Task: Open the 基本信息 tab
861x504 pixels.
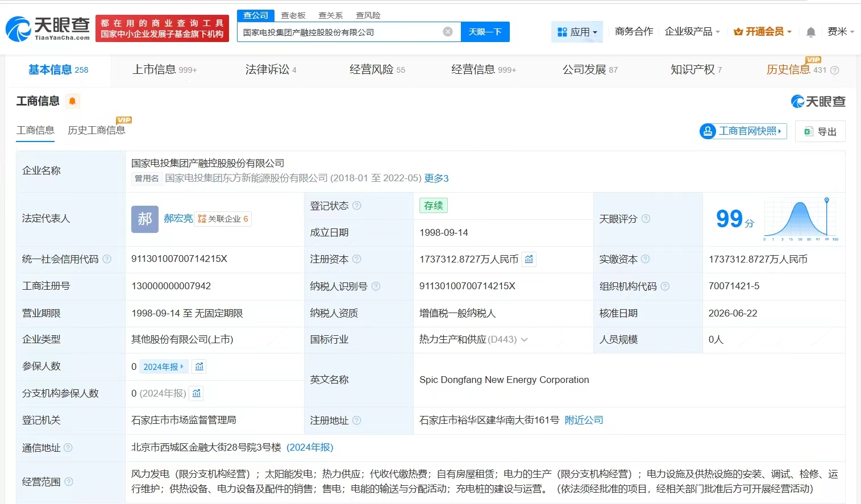Action: coord(59,70)
